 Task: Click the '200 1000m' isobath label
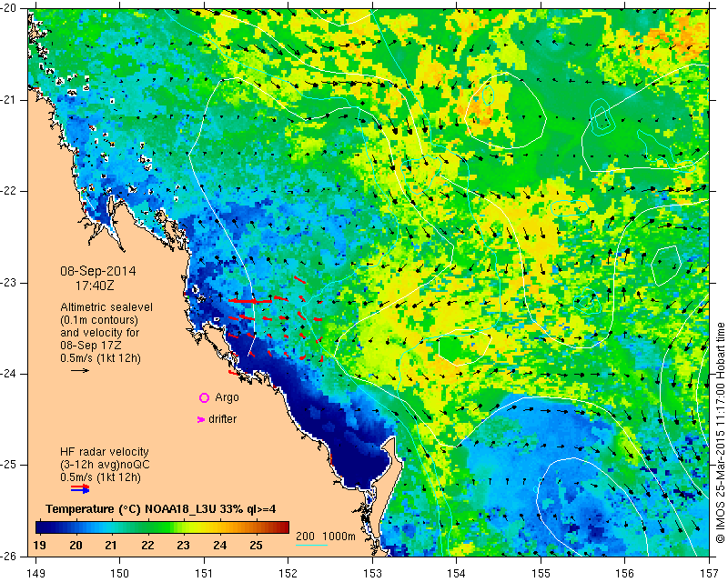(x=326, y=537)
